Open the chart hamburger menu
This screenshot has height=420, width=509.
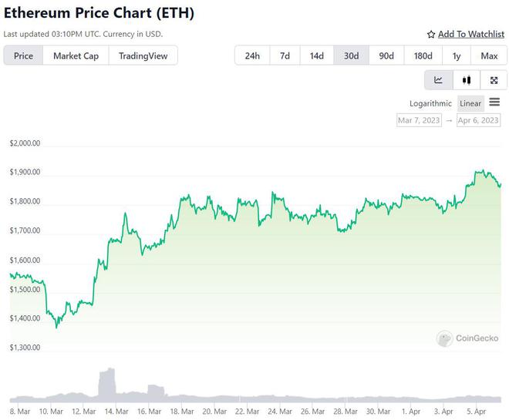pos(494,102)
